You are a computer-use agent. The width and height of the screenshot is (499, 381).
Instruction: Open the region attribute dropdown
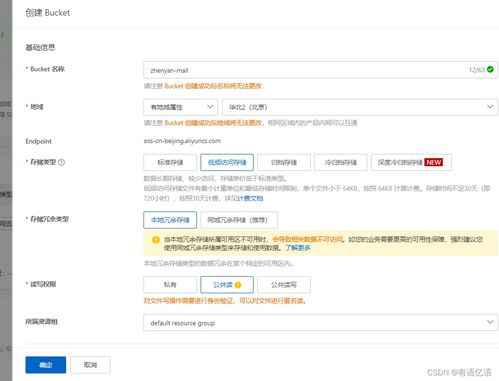pos(180,107)
